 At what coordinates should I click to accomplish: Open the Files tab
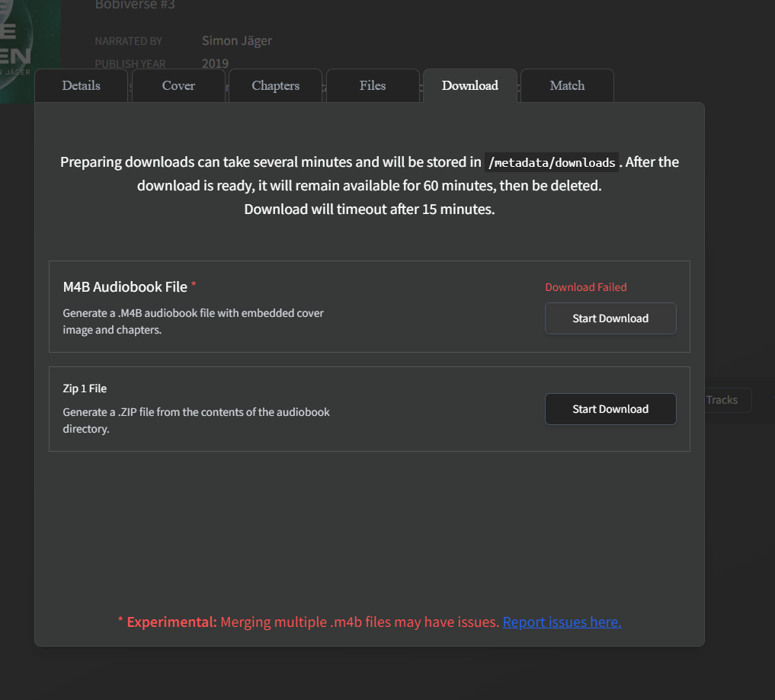pyautogui.click(x=373, y=85)
